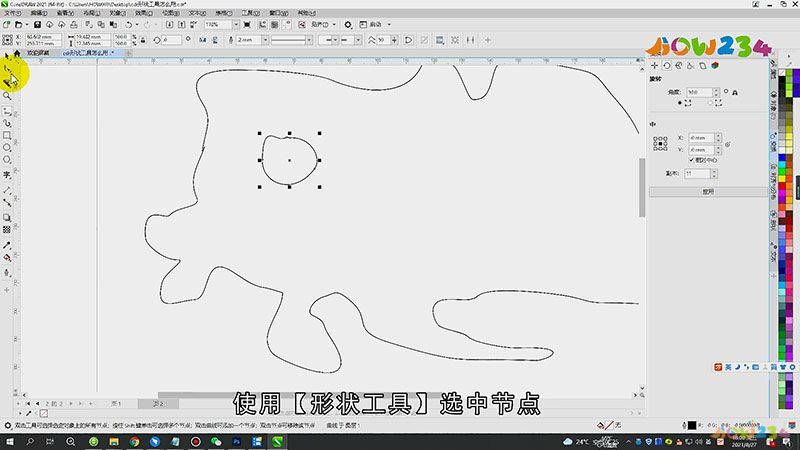Select the Ellipse tool

click(x=7, y=147)
